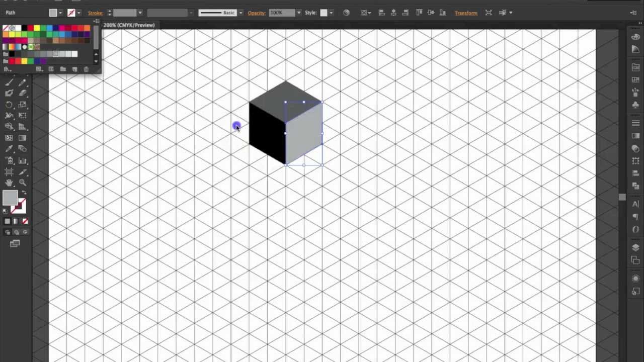Screen dimensions: 644x362
Task: Activate the Rotate tool
Action: [x=9, y=105]
